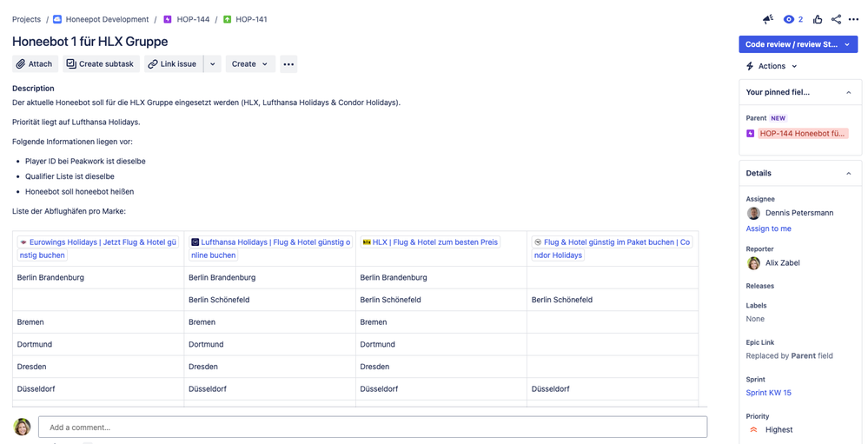This screenshot has width=868, height=444.
Task: Open the top-right more actions menu
Action: tap(853, 19)
